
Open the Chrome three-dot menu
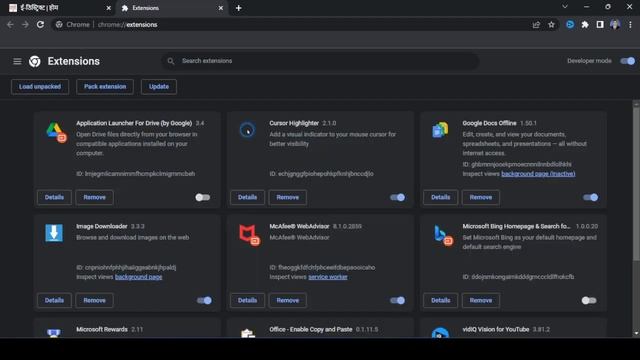[x=630, y=24]
